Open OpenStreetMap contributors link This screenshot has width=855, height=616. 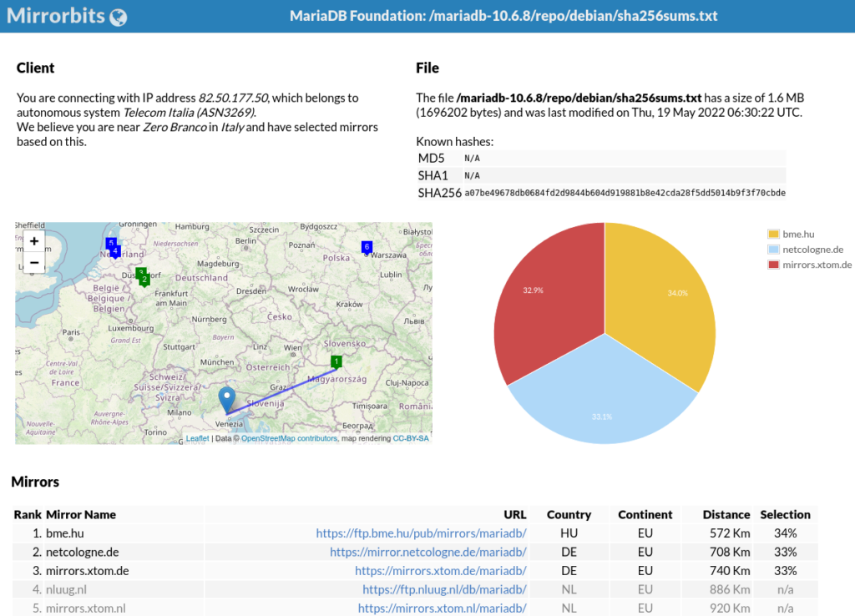click(289, 438)
